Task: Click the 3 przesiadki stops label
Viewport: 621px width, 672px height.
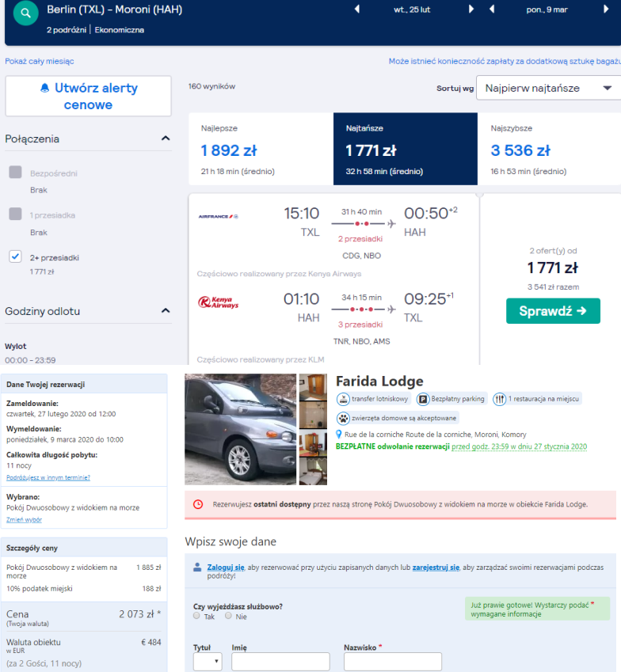Action: (360, 325)
